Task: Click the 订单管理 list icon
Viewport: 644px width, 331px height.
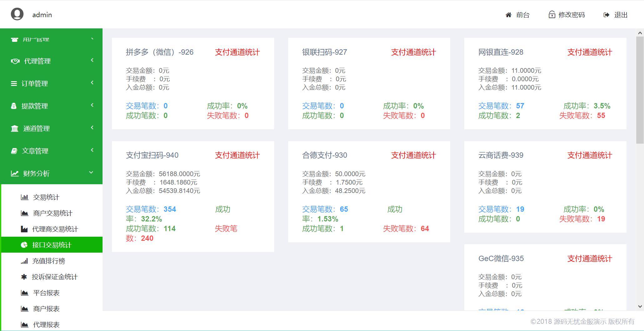Action: [x=14, y=83]
